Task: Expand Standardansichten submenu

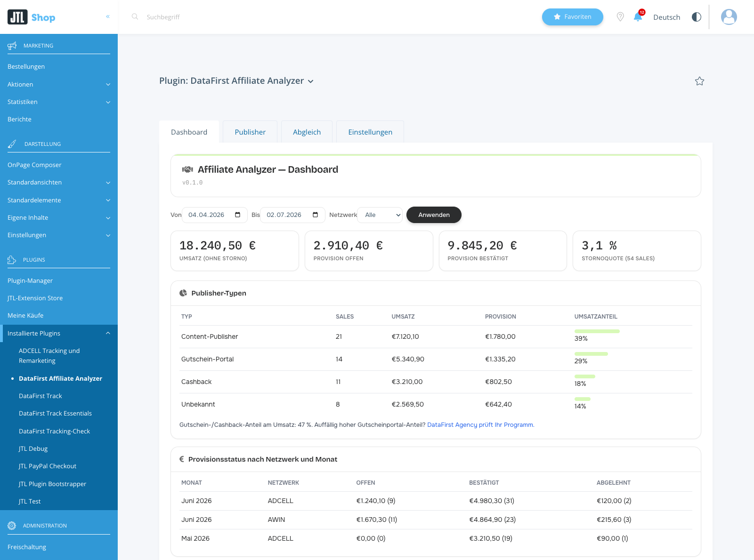Action: point(59,183)
